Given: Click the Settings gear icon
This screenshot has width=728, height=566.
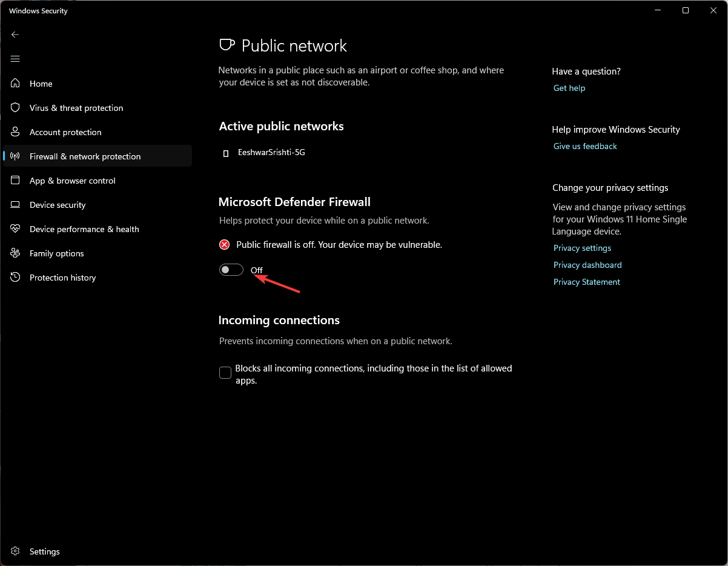Looking at the screenshot, I should coord(16,551).
